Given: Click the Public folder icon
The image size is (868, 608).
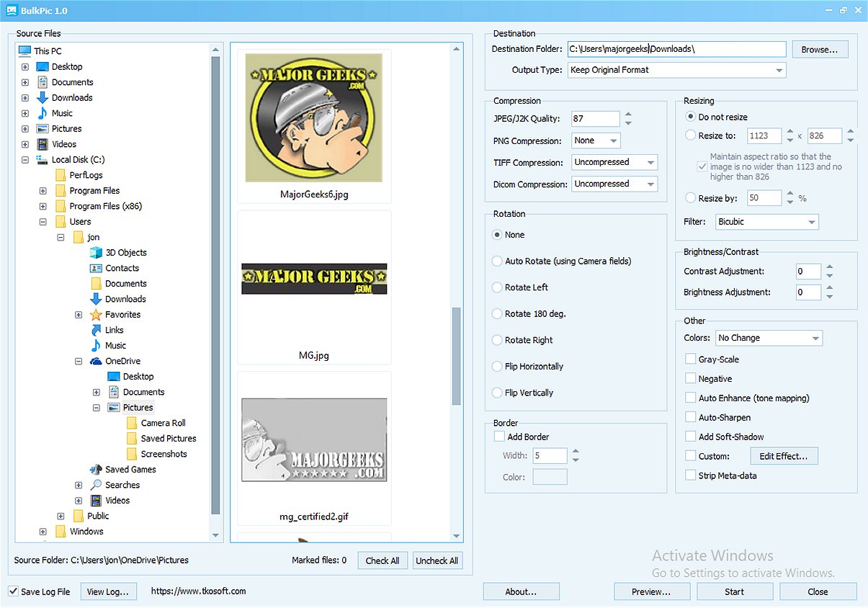Looking at the screenshot, I should pyautogui.click(x=78, y=516).
